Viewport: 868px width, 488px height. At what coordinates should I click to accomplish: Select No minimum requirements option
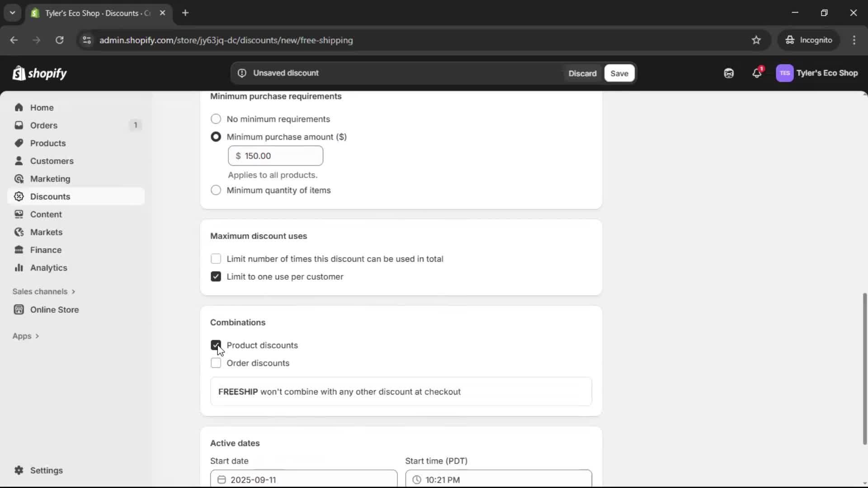216,119
